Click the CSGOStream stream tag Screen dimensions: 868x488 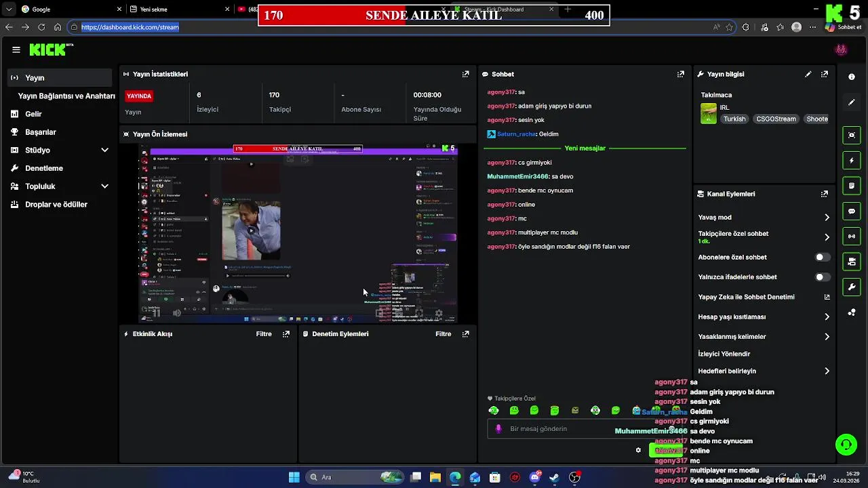click(776, 119)
